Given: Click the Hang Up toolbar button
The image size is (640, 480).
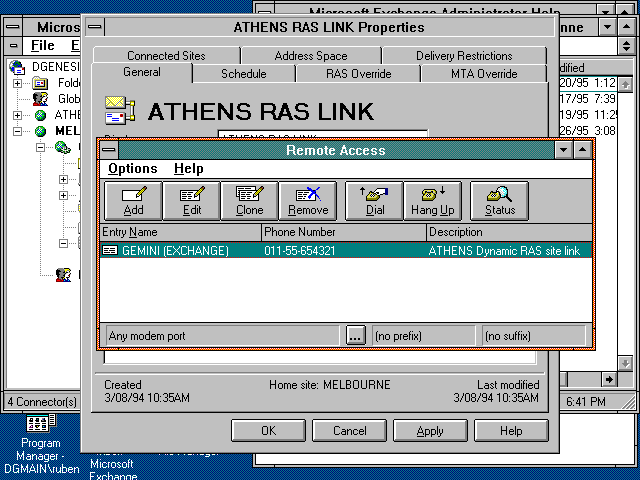Looking at the screenshot, I should pos(433,201).
